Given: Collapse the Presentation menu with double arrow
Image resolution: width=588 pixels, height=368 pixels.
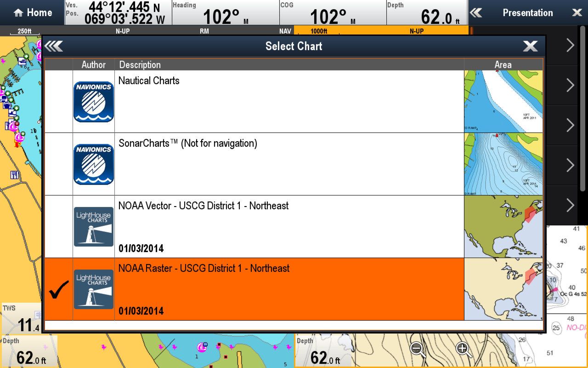Looking at the screenshot, I should (x=476, y=13).
